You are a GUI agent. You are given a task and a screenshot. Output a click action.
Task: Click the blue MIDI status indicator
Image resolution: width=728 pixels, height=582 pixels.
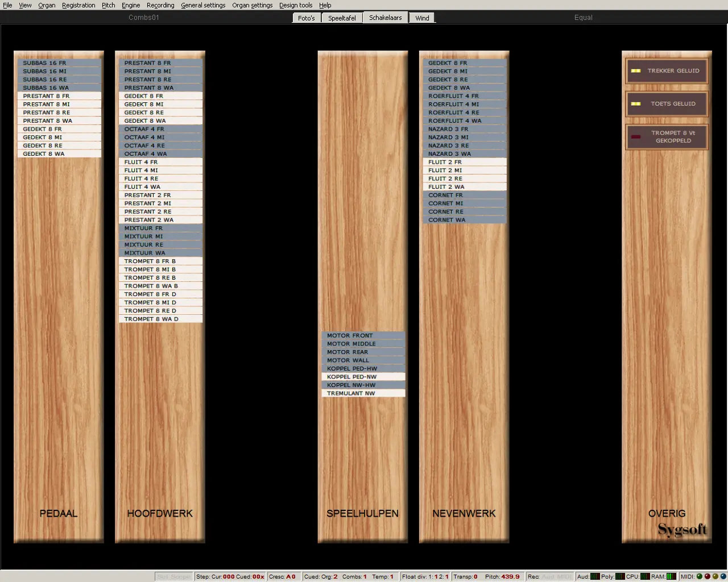coord(723,576)
